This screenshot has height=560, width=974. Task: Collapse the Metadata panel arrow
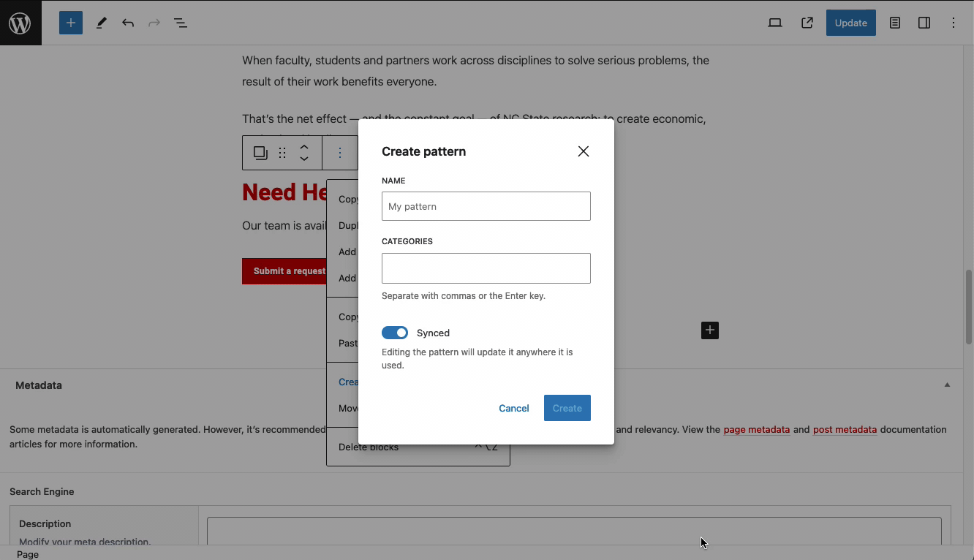[x=947, y=385]
